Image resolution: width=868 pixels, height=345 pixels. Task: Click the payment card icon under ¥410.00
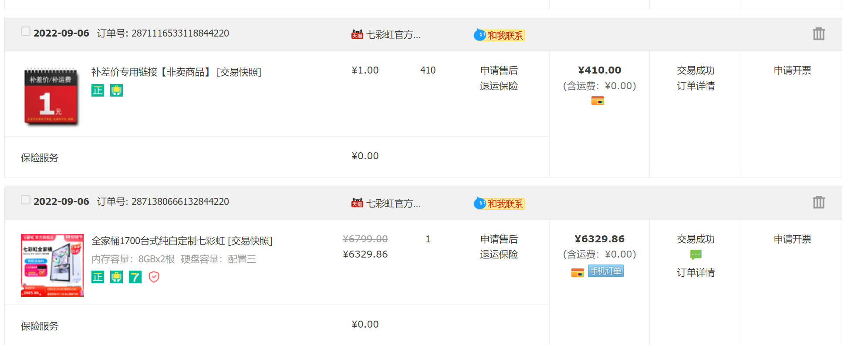[x=598, y=101]
